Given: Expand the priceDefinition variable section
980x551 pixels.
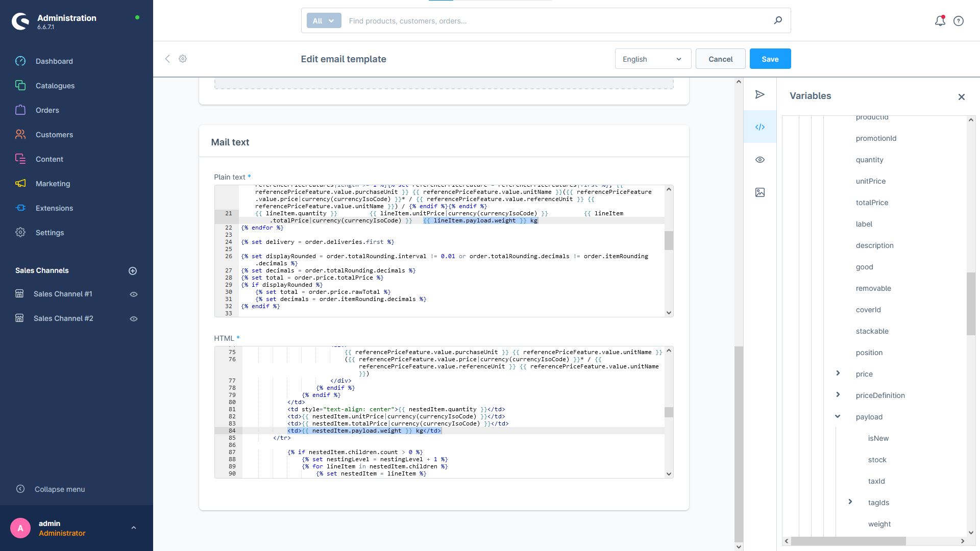Looking at the screenshot, I should point(838,395).
